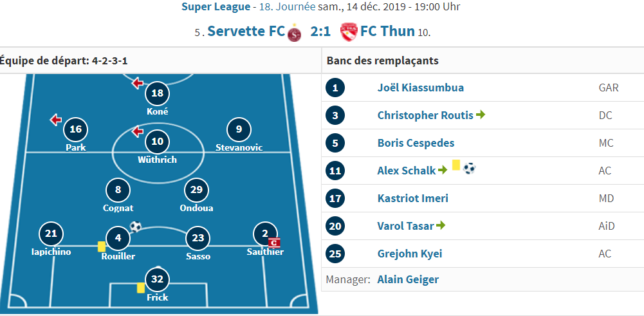
Task: Open FC Thun team page link
Action: click(x=387, y=32)
